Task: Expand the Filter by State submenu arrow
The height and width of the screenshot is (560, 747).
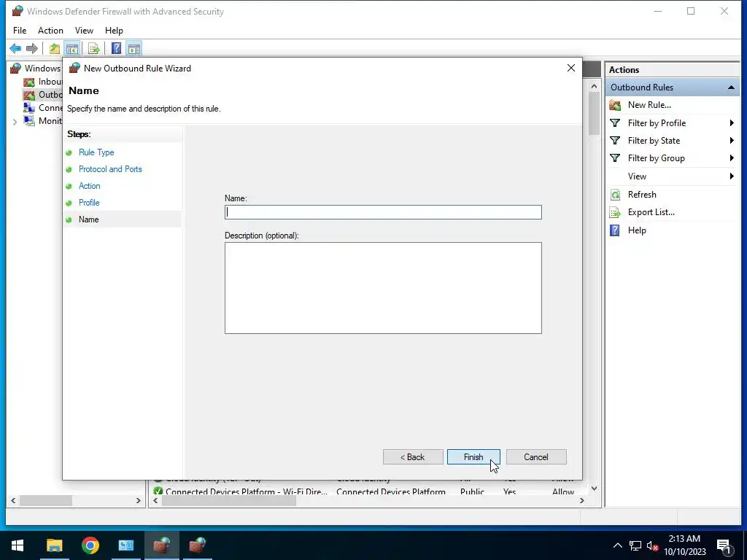Action: [x=732, y=141]
